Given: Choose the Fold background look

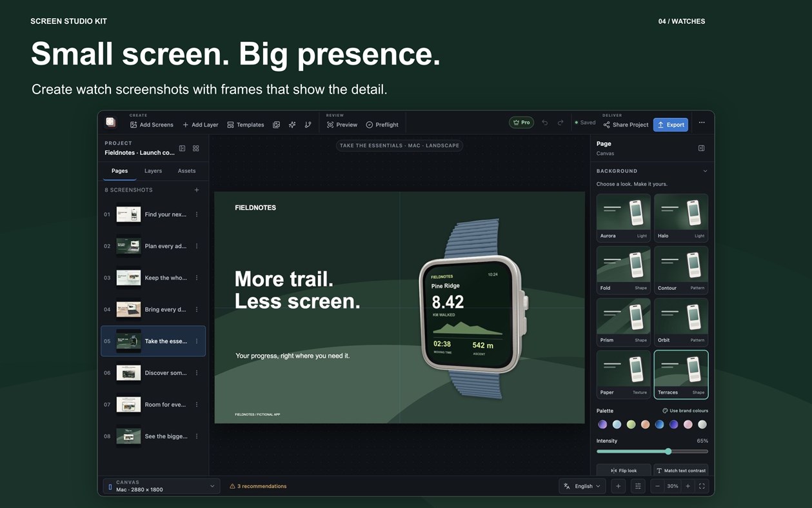Looking at the screenshot, I should pos(623,270).
